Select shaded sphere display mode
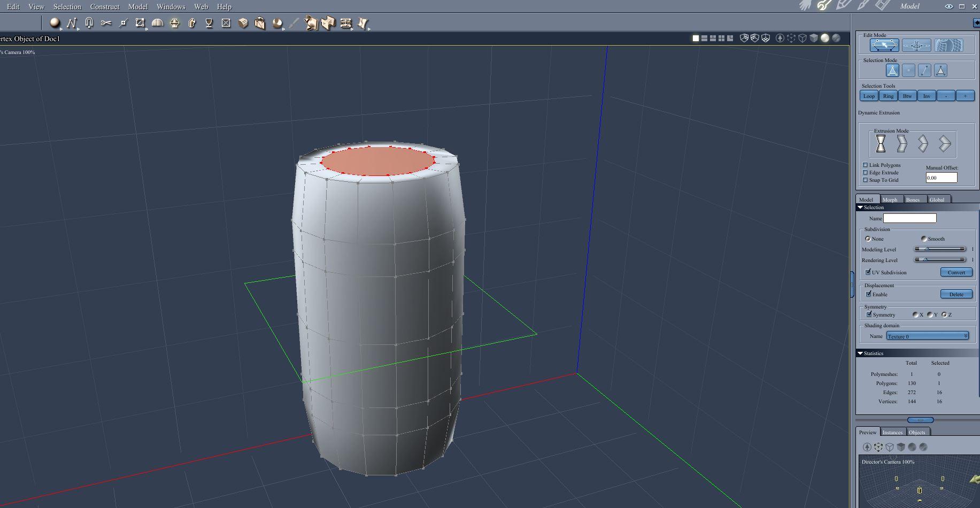The height and width of the screenshot is (508, 980). click(x=825, y=38)
